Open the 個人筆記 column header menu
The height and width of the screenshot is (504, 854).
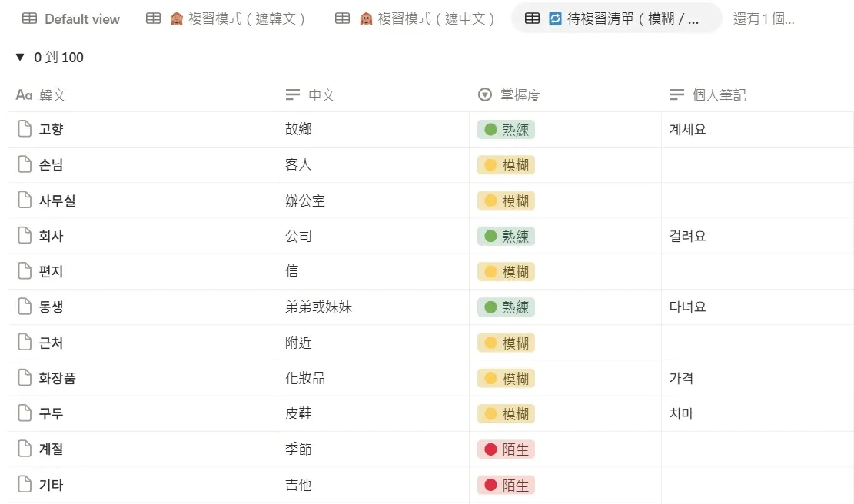click(x=758, y=95)
